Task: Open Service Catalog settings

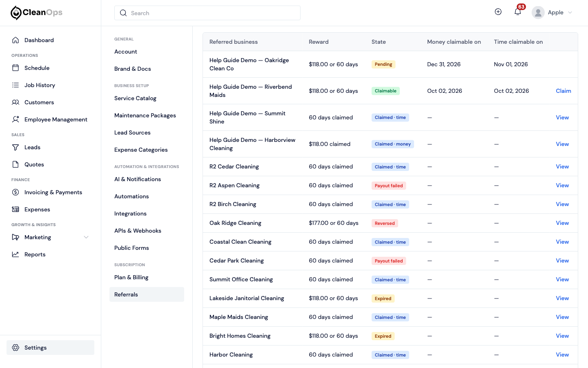Action: [135, 98]
